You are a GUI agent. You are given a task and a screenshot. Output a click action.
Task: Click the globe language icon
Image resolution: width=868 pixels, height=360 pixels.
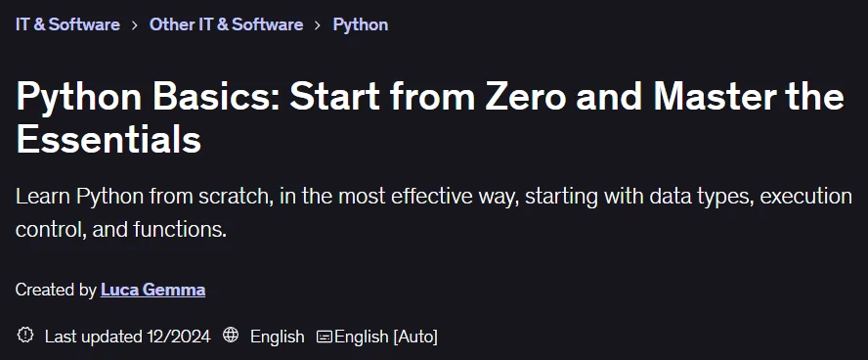point(231,336)
